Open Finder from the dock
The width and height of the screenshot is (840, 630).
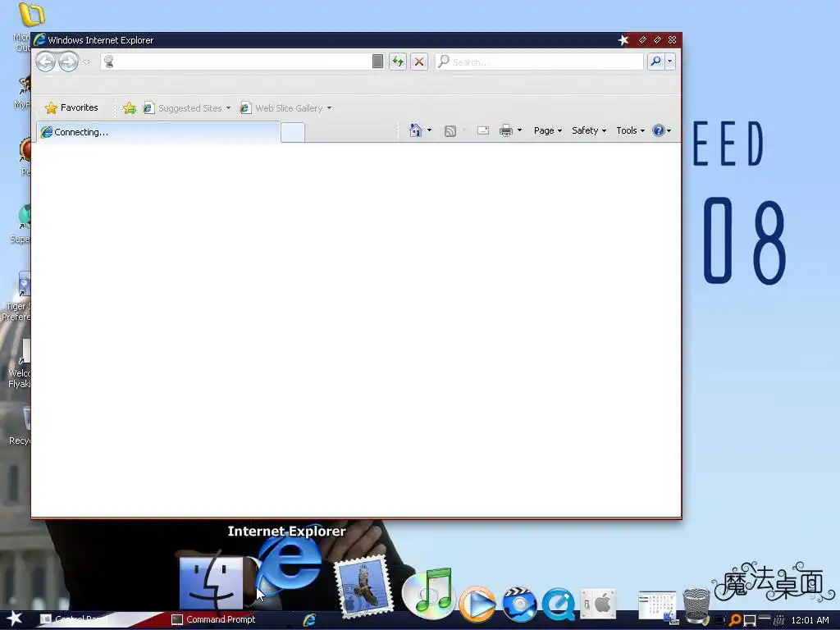tap(211, 582)
